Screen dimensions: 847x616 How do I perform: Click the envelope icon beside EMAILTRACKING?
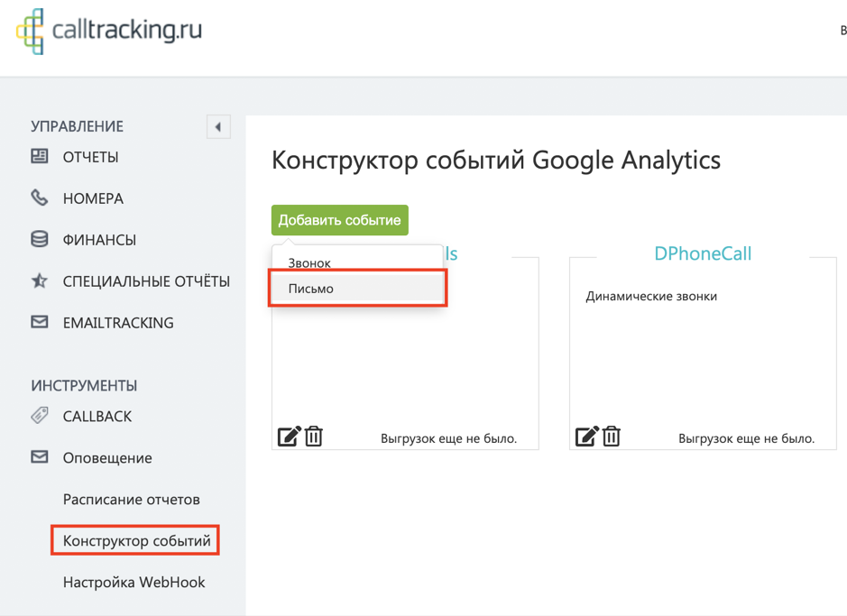pos(39,322)
